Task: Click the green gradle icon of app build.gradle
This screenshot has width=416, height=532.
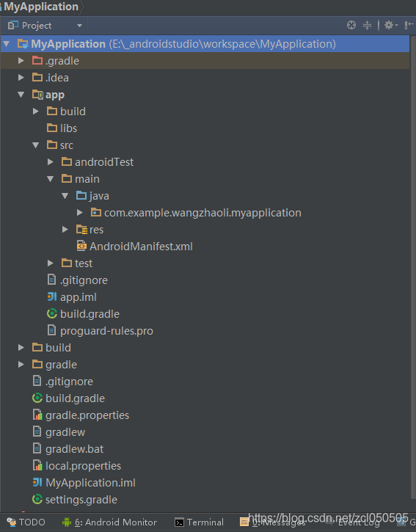Action: (x=52, y=314)
